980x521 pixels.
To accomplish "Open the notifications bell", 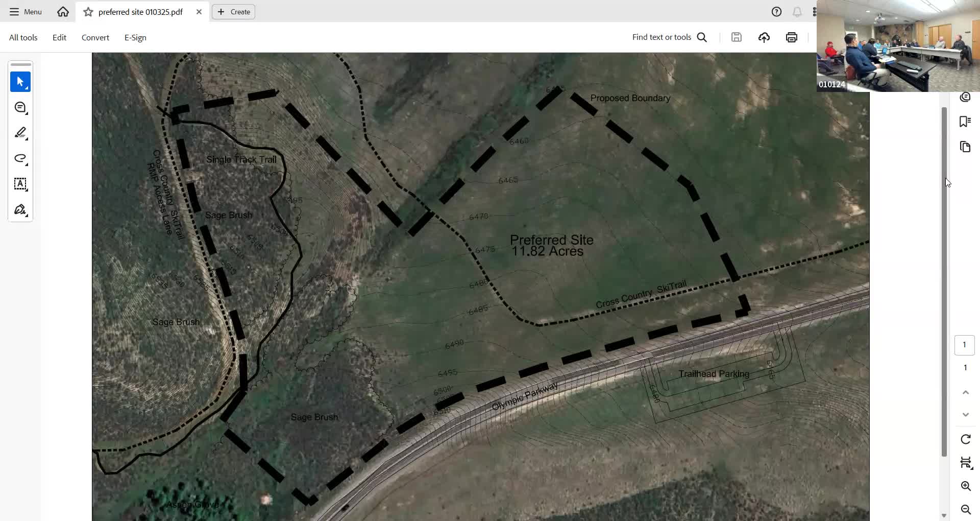I will pyautogui.click(x=797, y=12).
